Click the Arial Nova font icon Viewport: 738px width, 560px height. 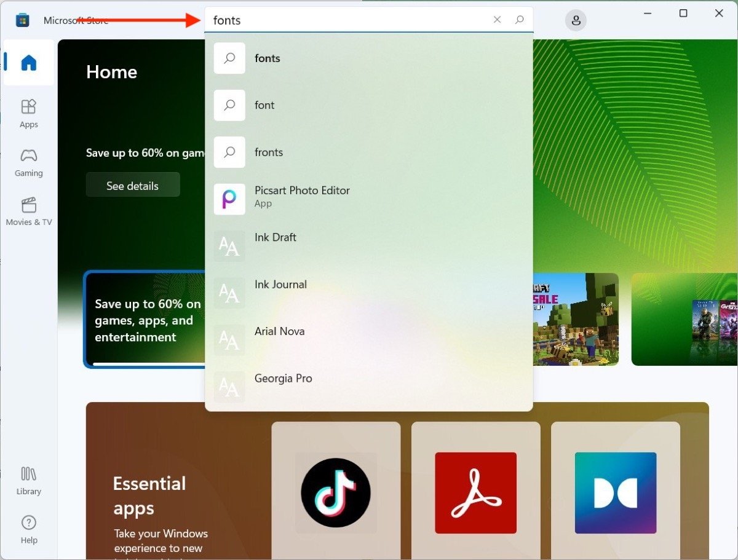[229, 340]
